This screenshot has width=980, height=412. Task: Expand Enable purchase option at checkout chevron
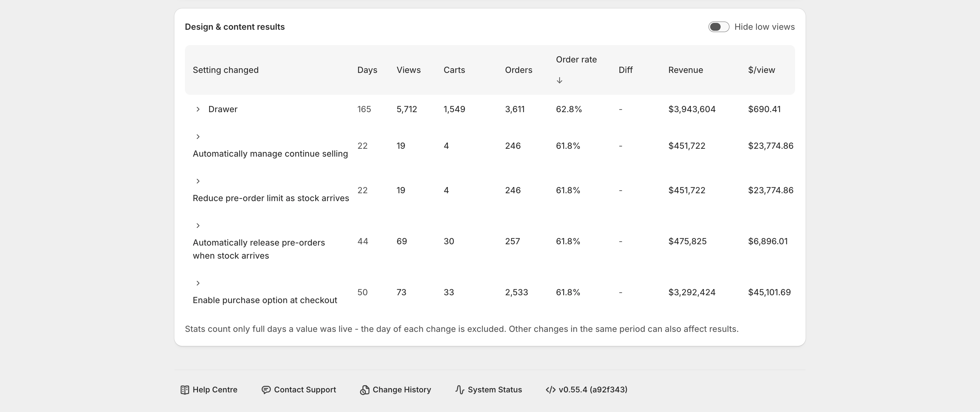(x=198, y=283)
